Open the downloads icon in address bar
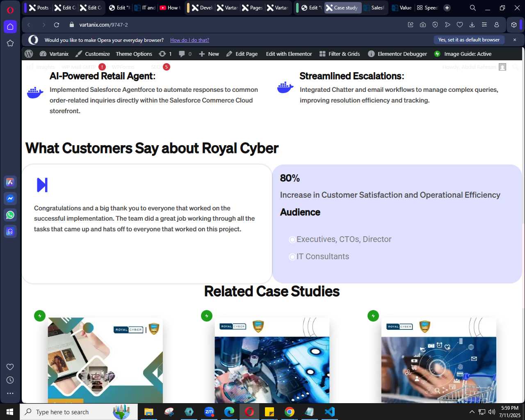Viewport: 525px width, 420px height. (472, 25)
